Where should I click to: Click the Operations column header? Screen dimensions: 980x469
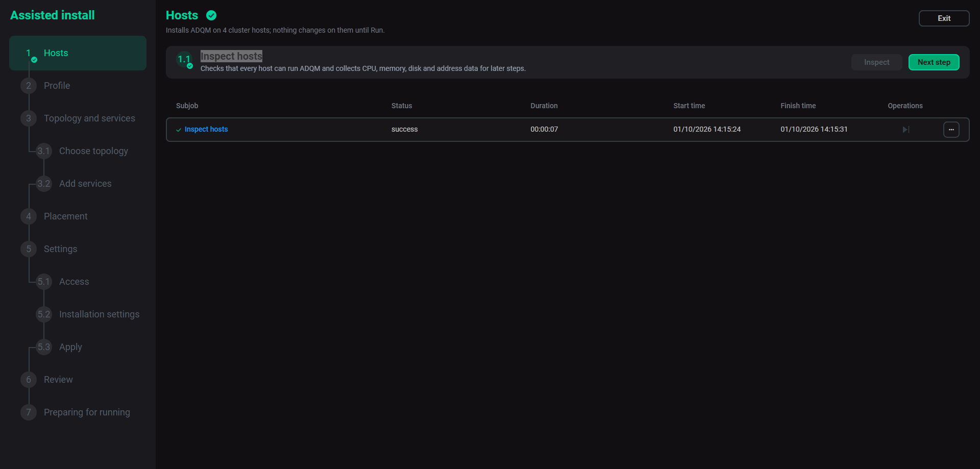click(905, 106)
